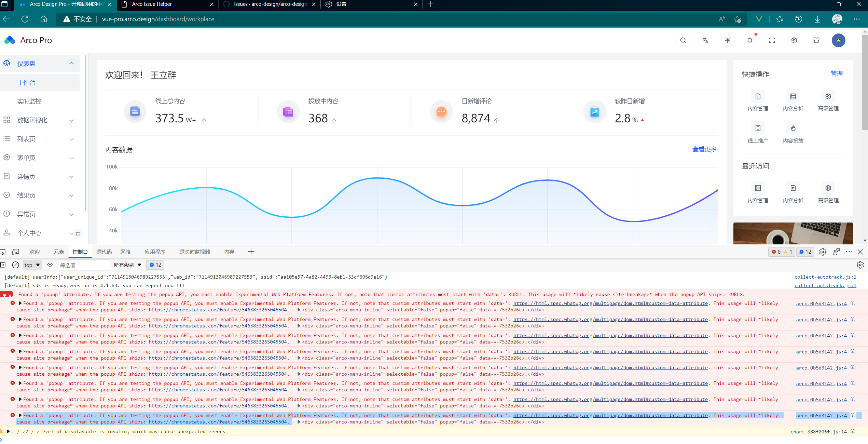Image resolution: width=868 pixels, height=444 pixels.
Task: Open console settings gear at right
Action: coord(860,265)
